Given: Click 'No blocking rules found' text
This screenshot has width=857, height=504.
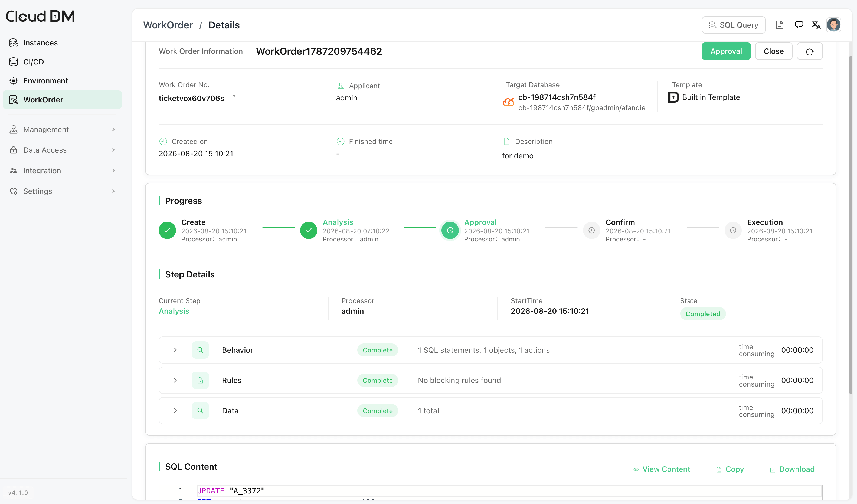Looking at the screenshot, I should click(x=459, y=380).
